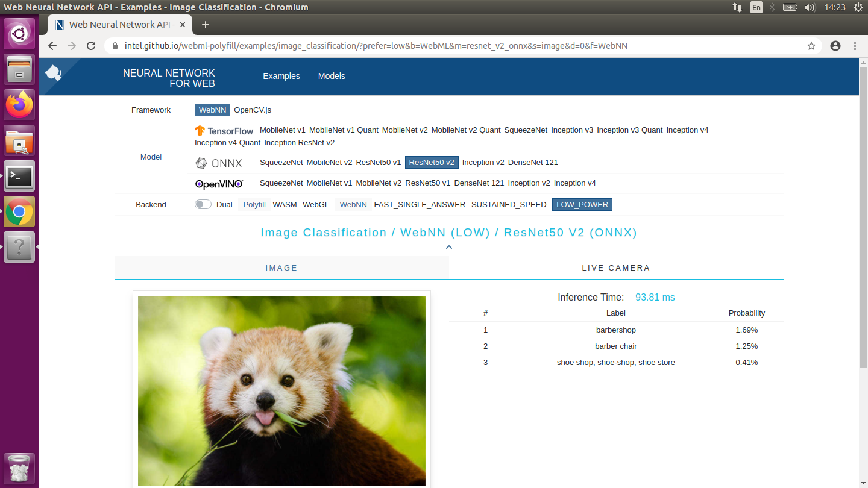Screen dimensions: 868x488
Task: Open the Terminal dock icon
Action: [19, 176]
